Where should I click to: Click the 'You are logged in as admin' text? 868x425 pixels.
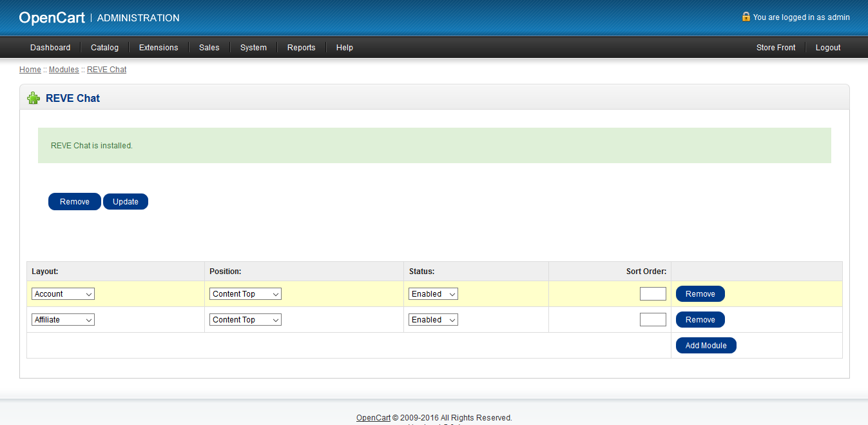(801, 17)
